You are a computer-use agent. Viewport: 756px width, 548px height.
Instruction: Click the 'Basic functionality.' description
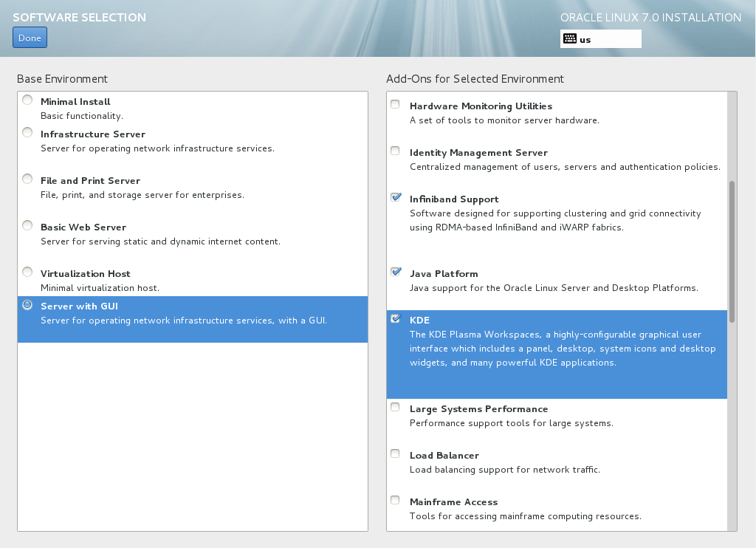click(82, 116)
